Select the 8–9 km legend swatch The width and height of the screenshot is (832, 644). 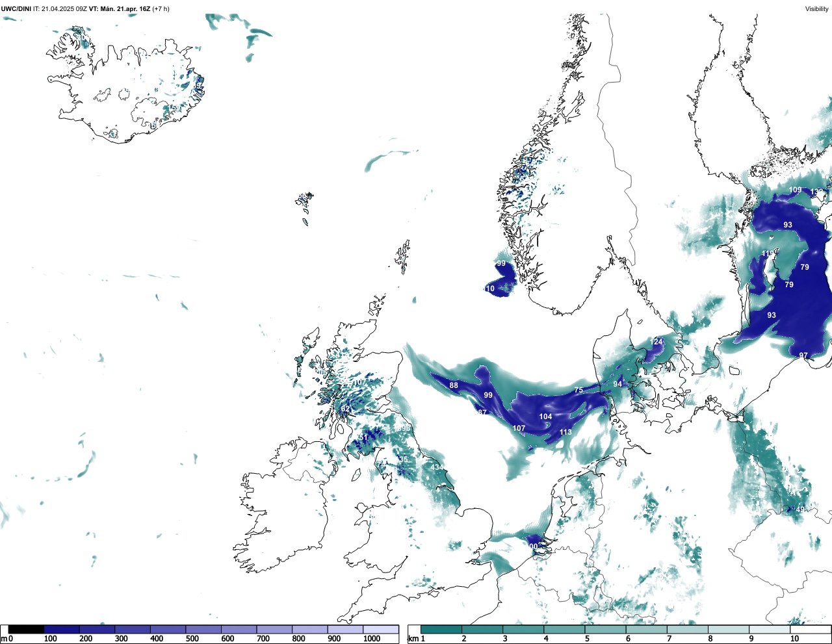(728, 629)
